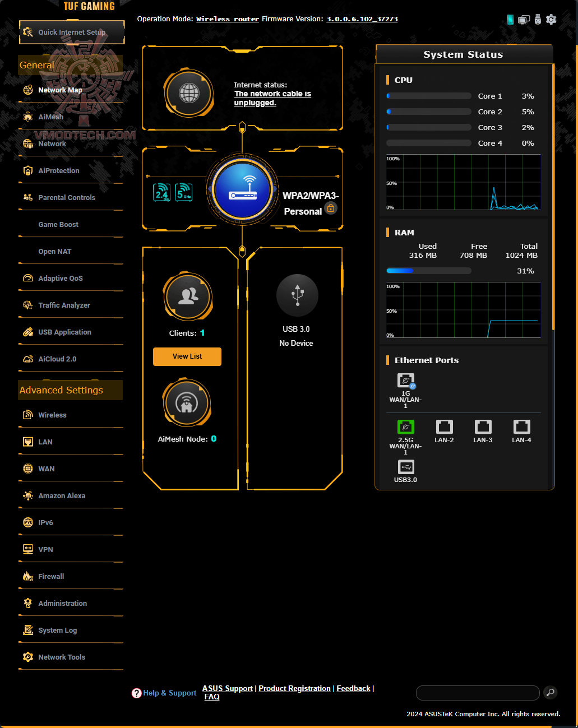The image size is (578, 728).
Task: Click the LAN-3 port icon
Action: pos(483,427)
